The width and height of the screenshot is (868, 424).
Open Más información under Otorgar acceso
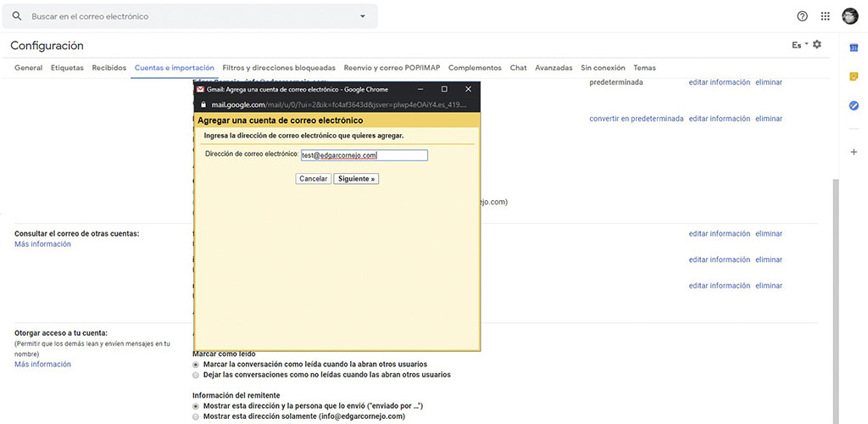[42, 365]
